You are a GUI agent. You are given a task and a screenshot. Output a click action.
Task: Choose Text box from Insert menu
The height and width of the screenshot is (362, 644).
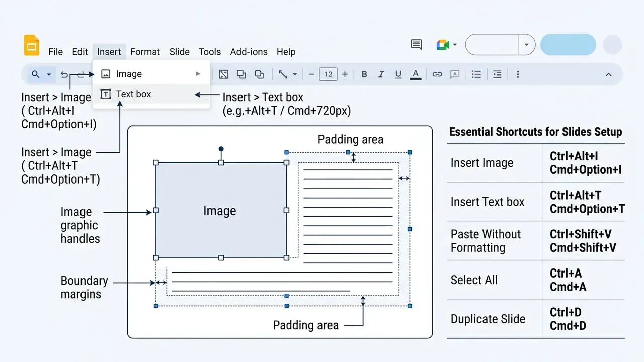(x=151, y=94)
